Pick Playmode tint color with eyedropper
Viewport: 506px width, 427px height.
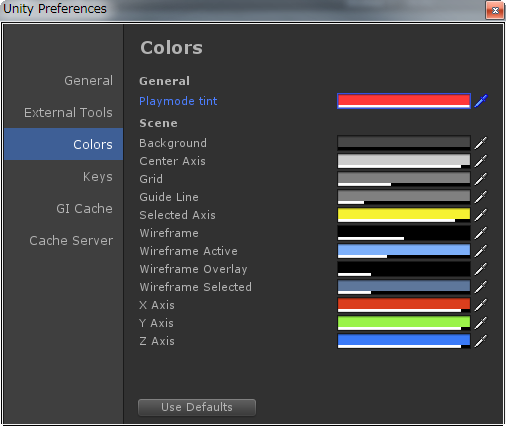481,101
